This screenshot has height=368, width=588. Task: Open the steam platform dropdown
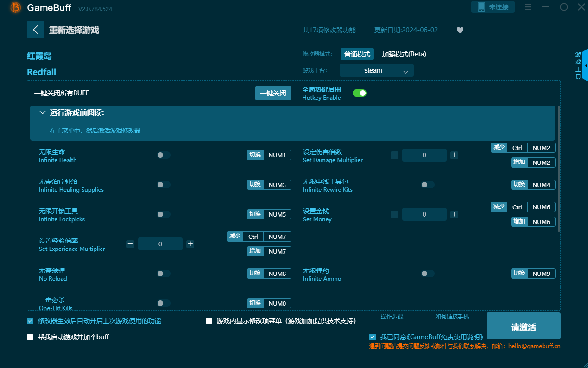coord(376,70)
